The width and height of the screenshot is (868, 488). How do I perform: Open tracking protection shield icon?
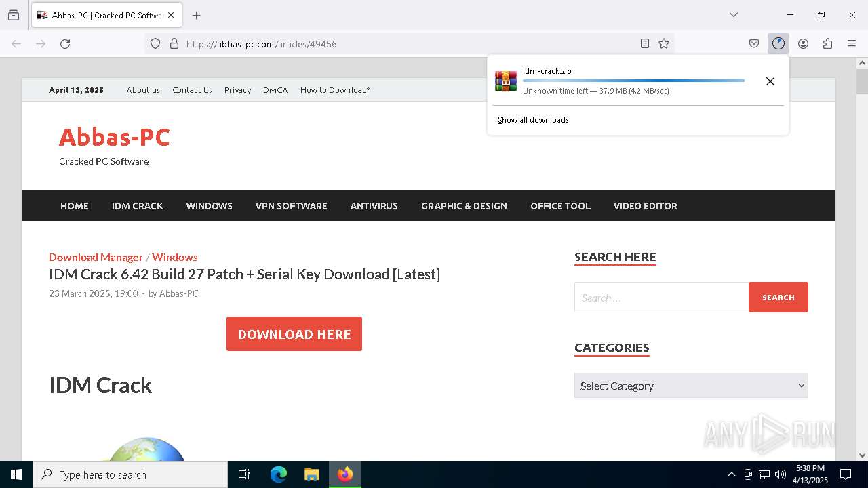pos(155,43)
